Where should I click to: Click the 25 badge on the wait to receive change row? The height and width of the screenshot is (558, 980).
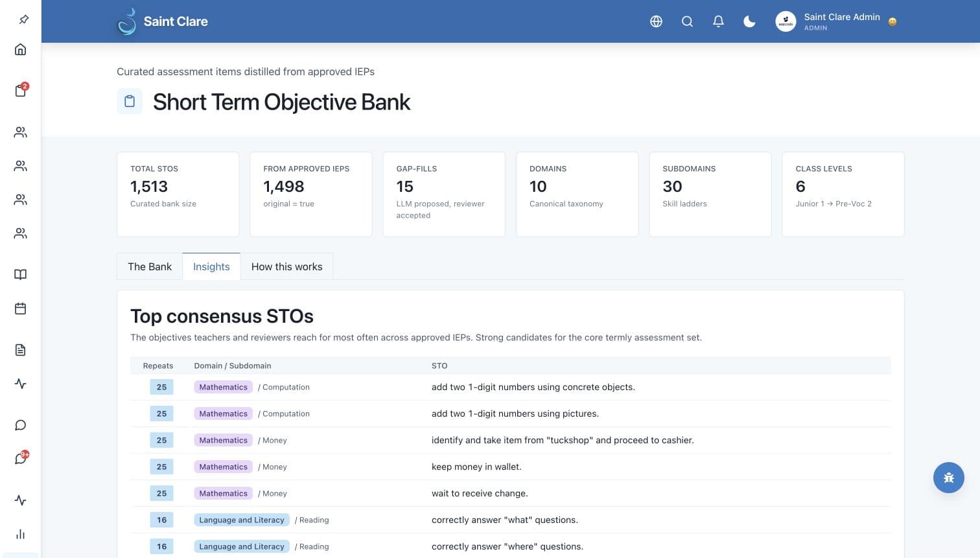161,493
